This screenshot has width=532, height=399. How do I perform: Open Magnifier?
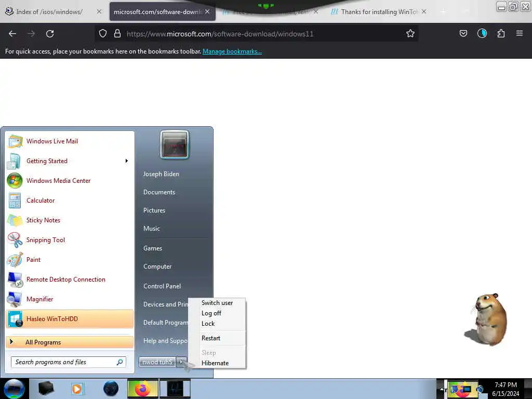click(70, 299)
